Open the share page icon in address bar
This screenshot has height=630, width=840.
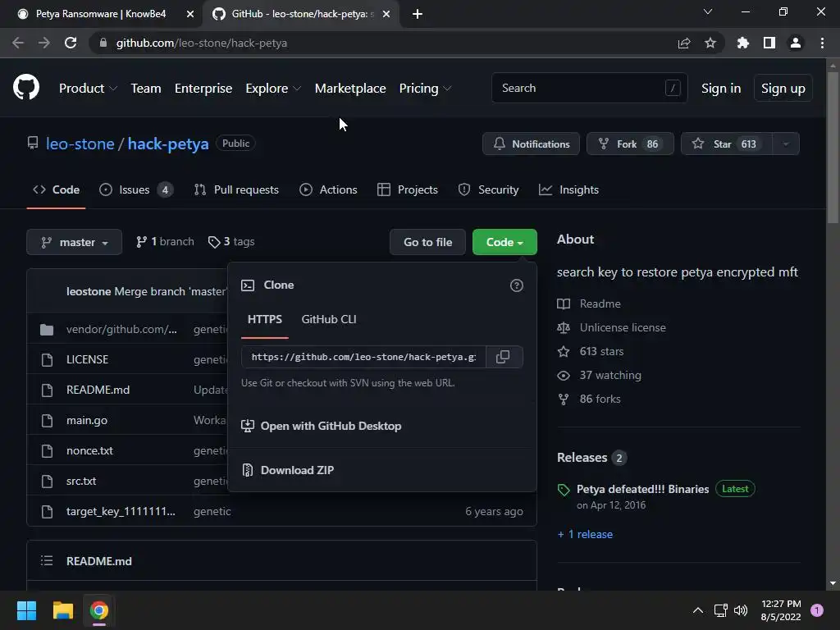point(684,43)
